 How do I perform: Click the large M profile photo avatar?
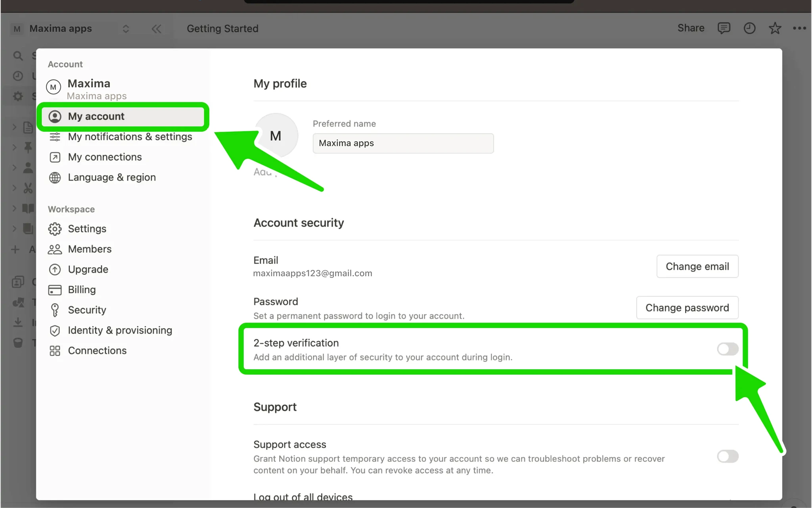276,136
